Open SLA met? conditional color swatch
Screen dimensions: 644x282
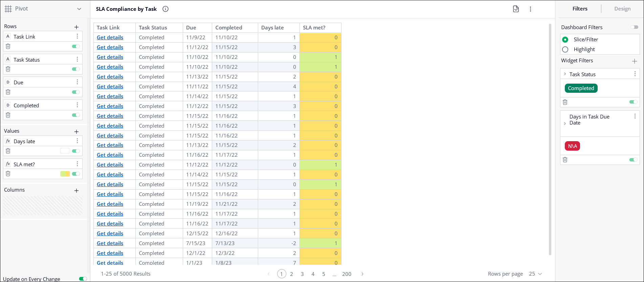coord(65,174)
